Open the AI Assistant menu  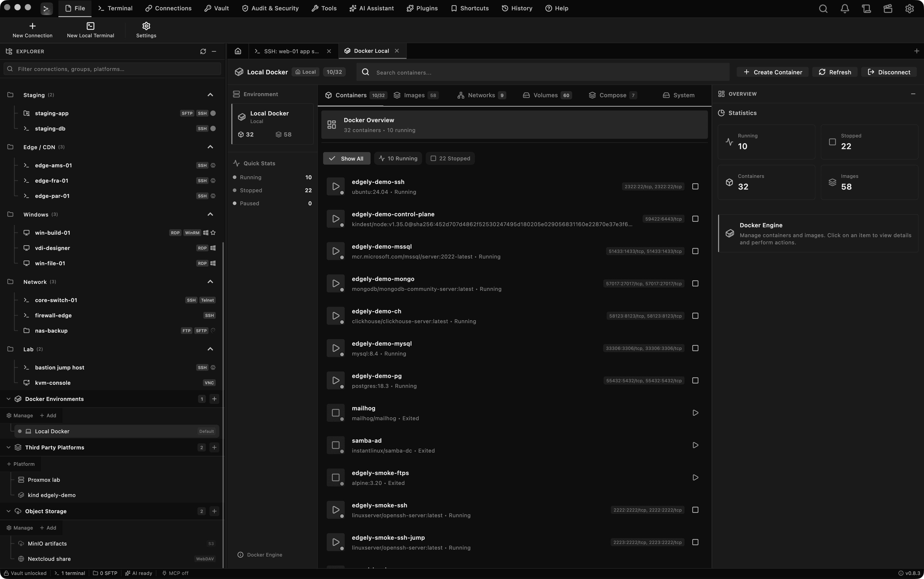[x=372, y=9]
